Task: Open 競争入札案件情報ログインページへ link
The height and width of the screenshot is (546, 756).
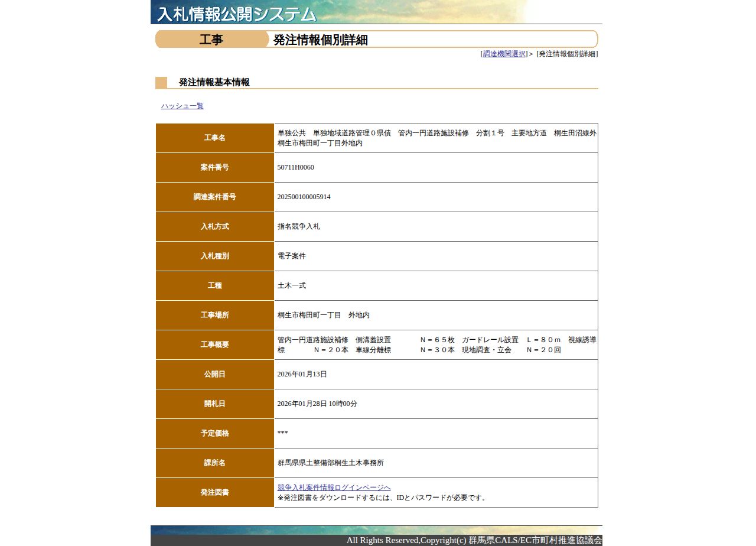Action: coord(334,487)
